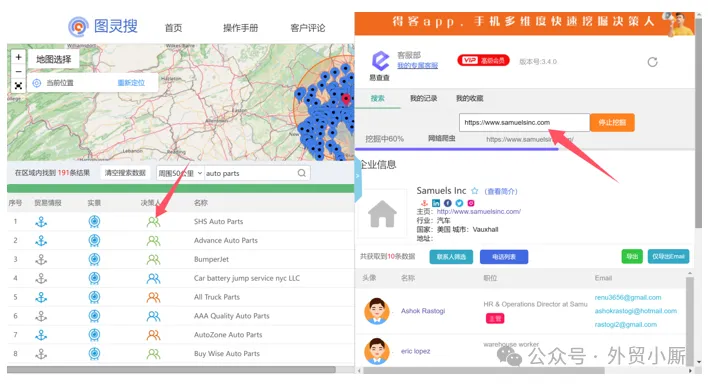The image size is (708, 384).
Task: Click email rastogi2@gmail.com
Action: pos(626,324)
